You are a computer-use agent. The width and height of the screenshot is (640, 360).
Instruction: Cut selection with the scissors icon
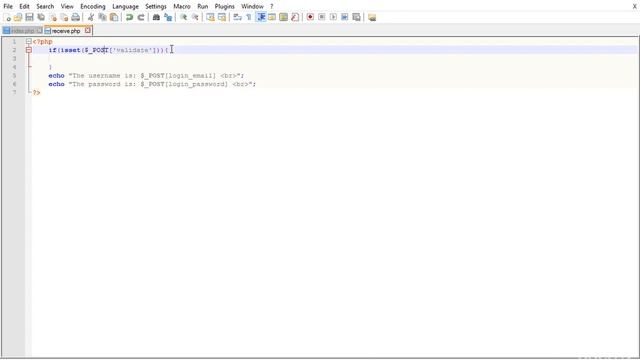(x=91, y=17)
